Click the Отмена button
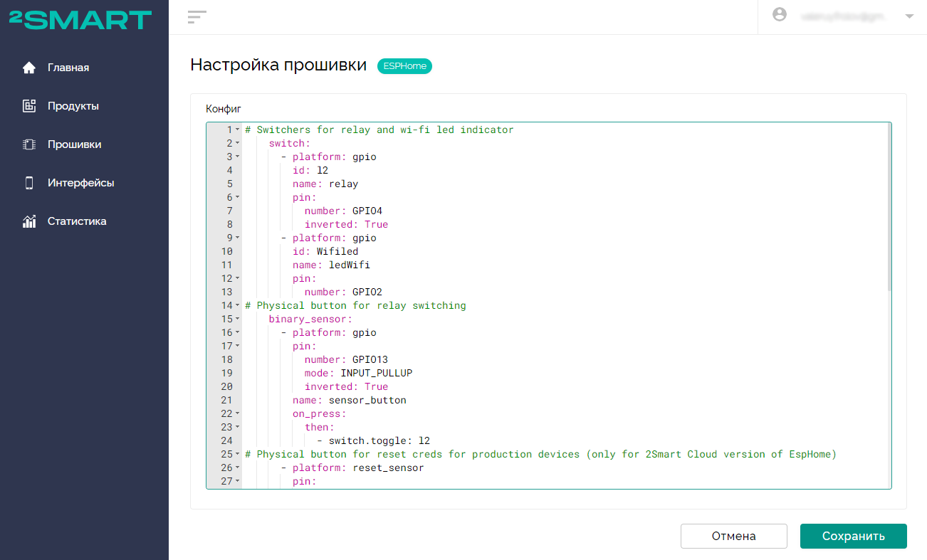 click(733, 537)
